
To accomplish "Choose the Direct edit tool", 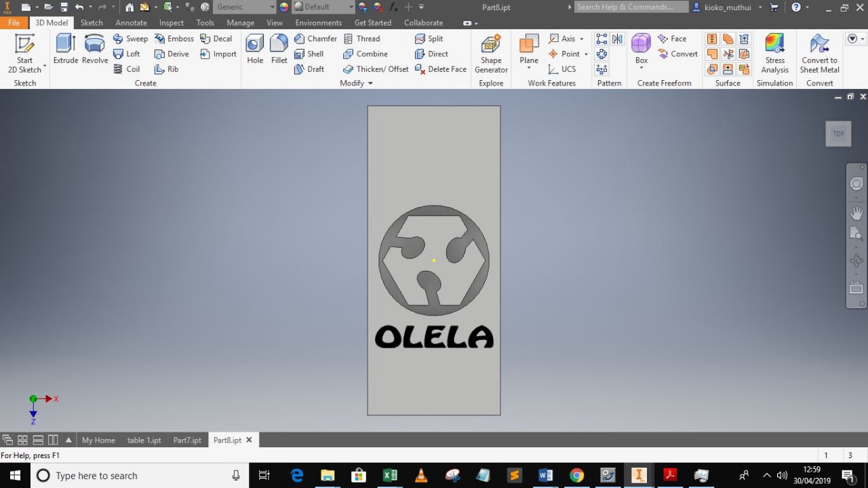I will [x=431, y=54].
